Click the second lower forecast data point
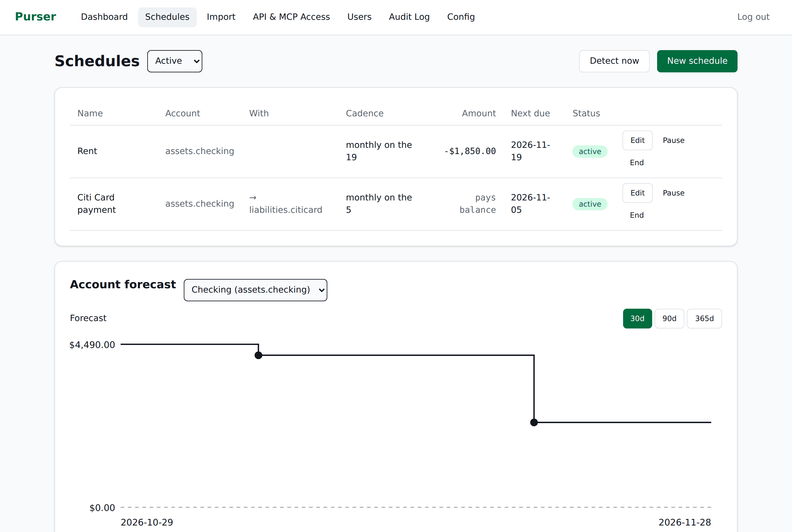 [534, 423]
